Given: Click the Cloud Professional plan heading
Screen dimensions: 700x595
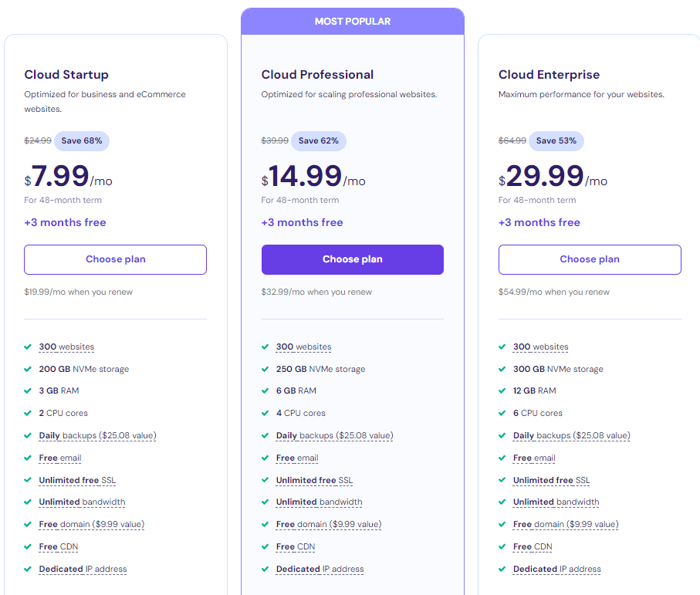Looking at the screenshot, I should pos(317,75).
